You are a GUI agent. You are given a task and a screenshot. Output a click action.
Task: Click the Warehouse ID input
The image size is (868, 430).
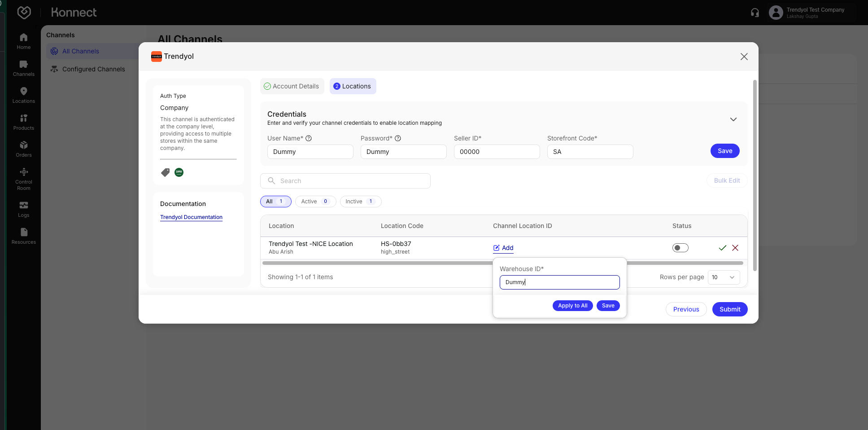[x=560, y=282]
